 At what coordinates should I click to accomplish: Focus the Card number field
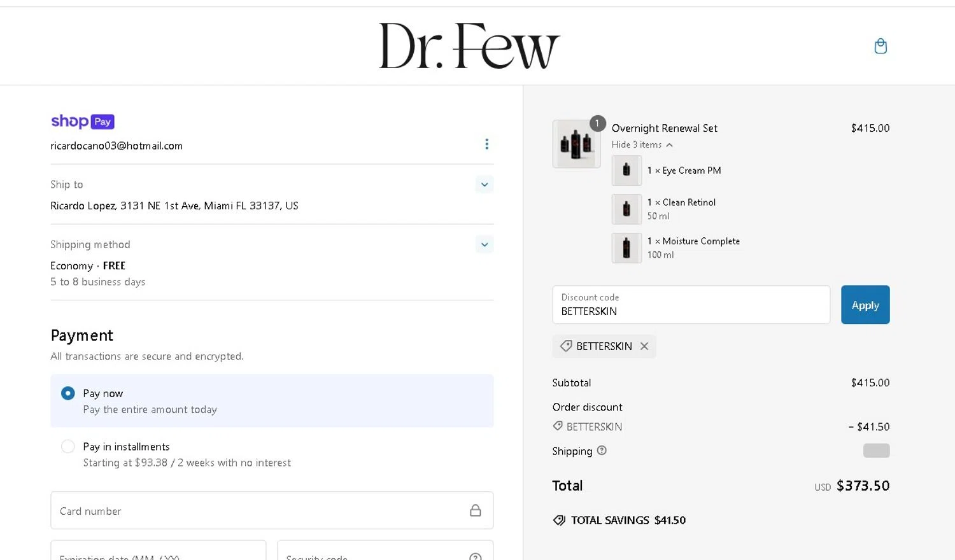click(x=272, y=510)
